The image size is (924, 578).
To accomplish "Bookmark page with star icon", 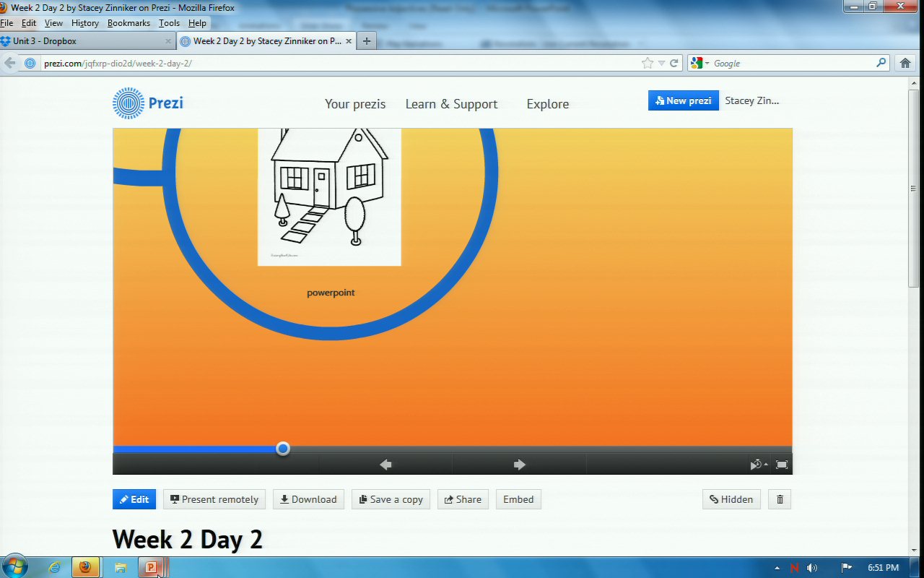I will [x=648, y=64].
